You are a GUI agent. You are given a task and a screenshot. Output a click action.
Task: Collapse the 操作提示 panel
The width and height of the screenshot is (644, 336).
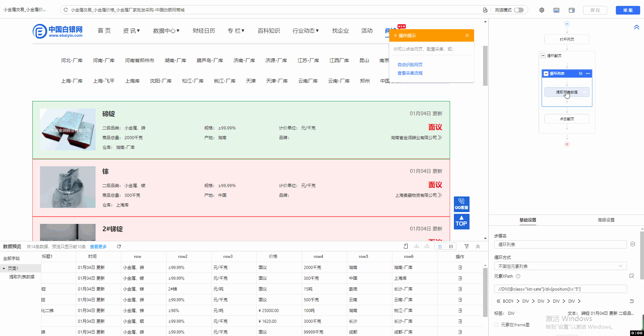(467, 35)
